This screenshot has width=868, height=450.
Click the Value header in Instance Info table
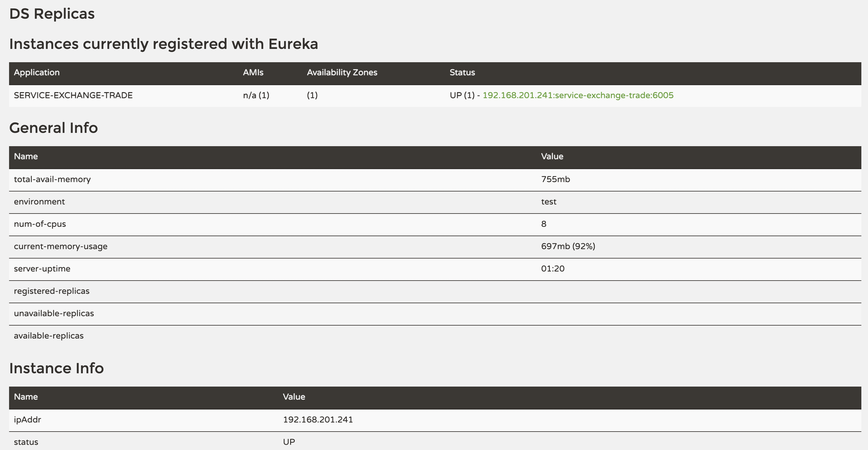click(x=294, y=397)
